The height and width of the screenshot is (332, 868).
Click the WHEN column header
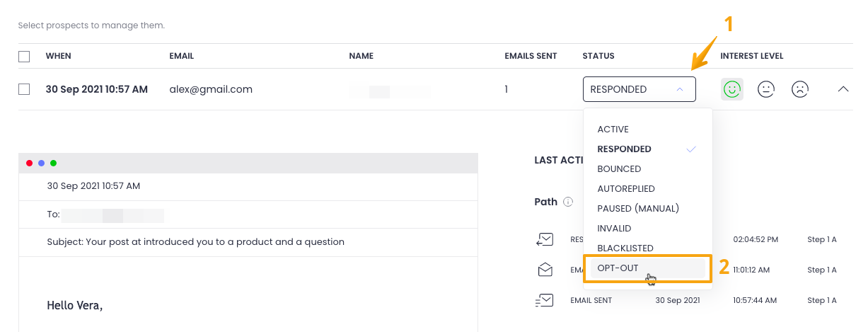pyautogui.click(x=58, y=56)
